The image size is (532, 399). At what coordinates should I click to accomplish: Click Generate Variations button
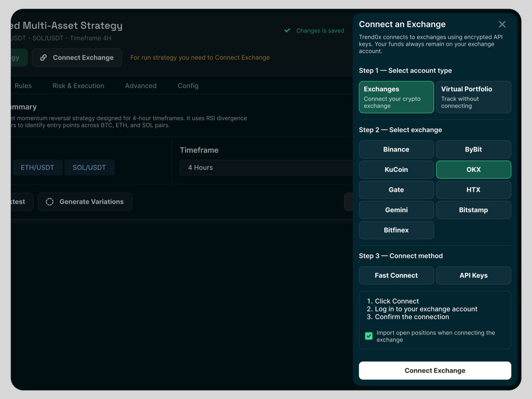pos(85,202)
